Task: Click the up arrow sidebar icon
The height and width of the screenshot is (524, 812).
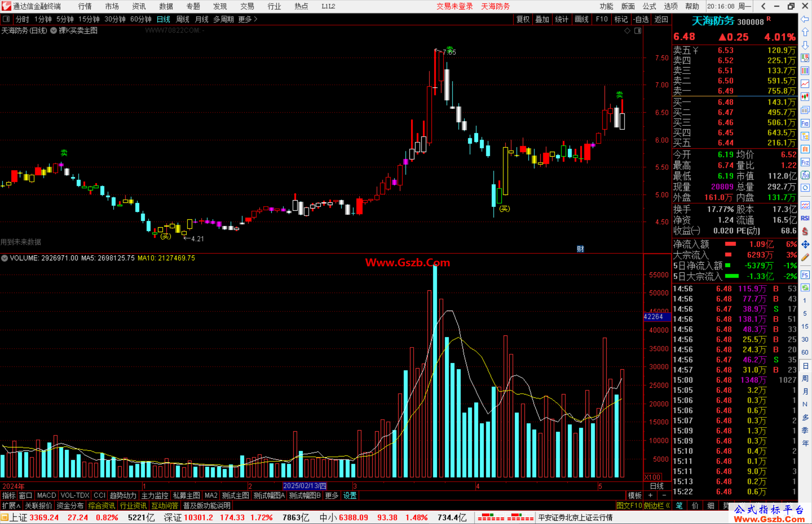Action: [805, 32]
